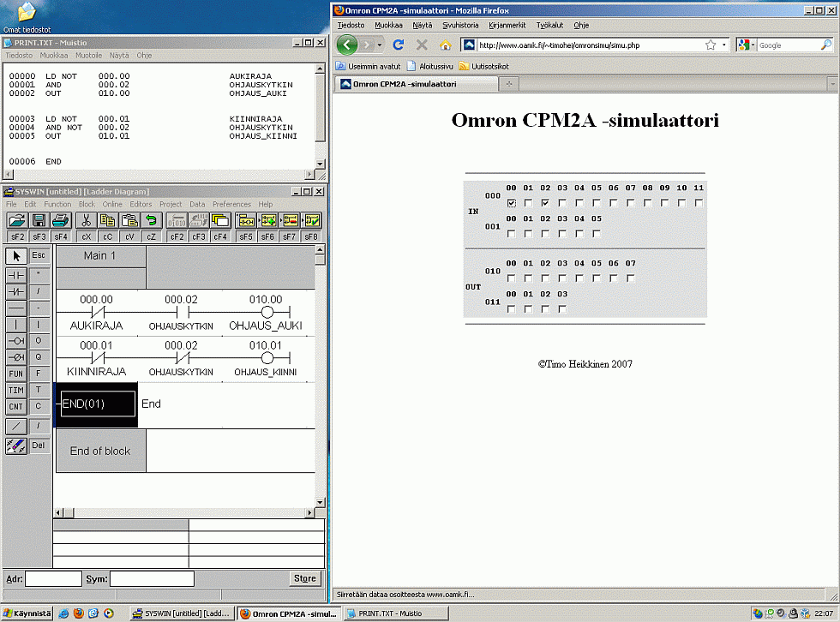Open the Kirjanmerkit menu in Firefox
Viewport: 840px width, 622px height.
(507, 26)
